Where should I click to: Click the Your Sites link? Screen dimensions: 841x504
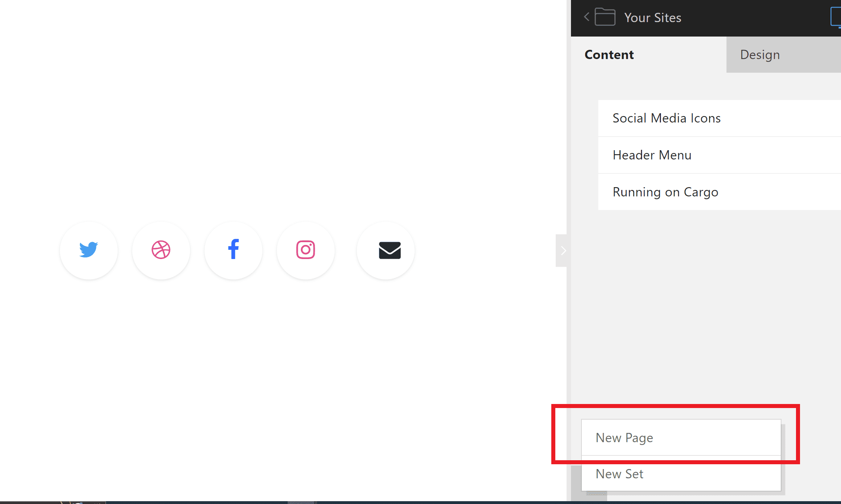653,18
